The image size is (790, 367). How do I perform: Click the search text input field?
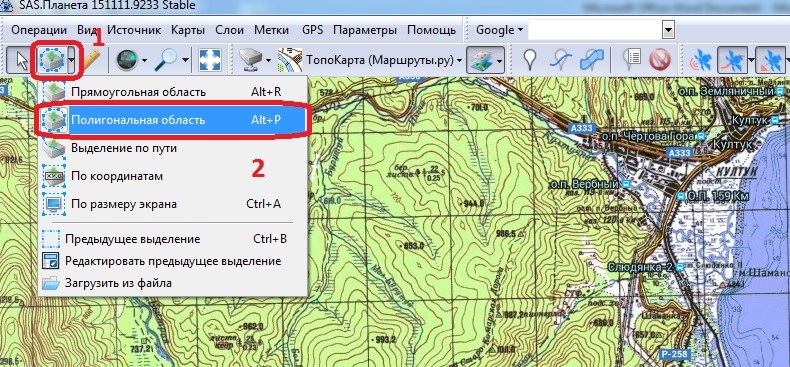[x=595, y=30]
